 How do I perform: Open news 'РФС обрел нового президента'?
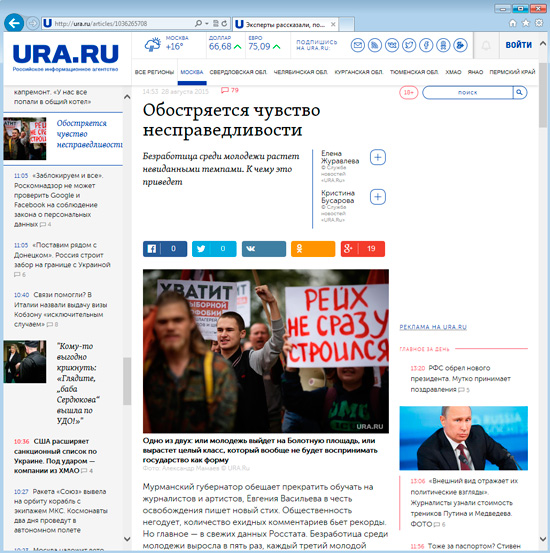tap(460, 378)
